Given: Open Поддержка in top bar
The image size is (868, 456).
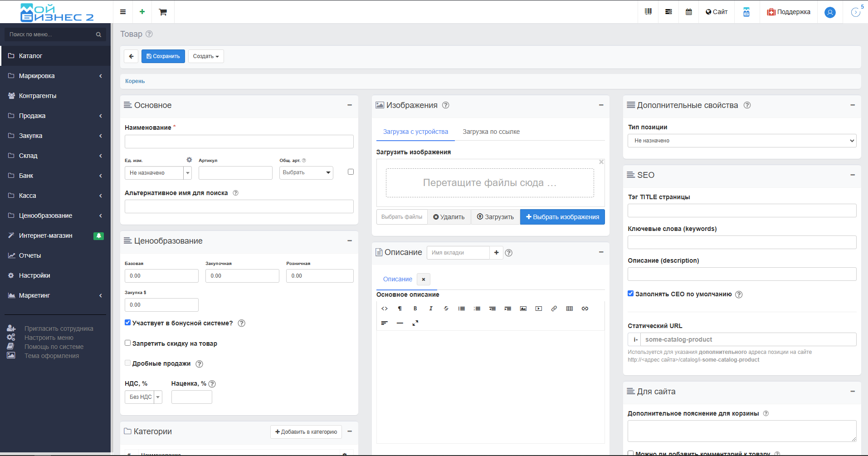Looking at the screenshot, I should coord(789,12).
